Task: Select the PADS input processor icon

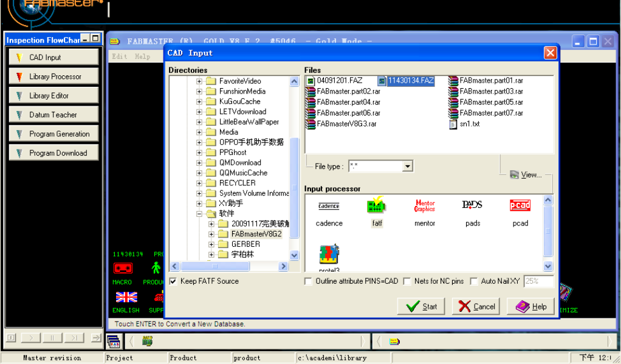Action: pyautogui.click(x=472, y=205)
